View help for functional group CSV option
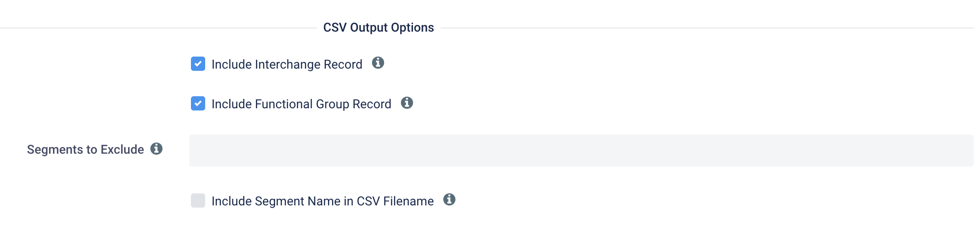The height and width of the screenshot is (229, 980). (x=407, y=103)
